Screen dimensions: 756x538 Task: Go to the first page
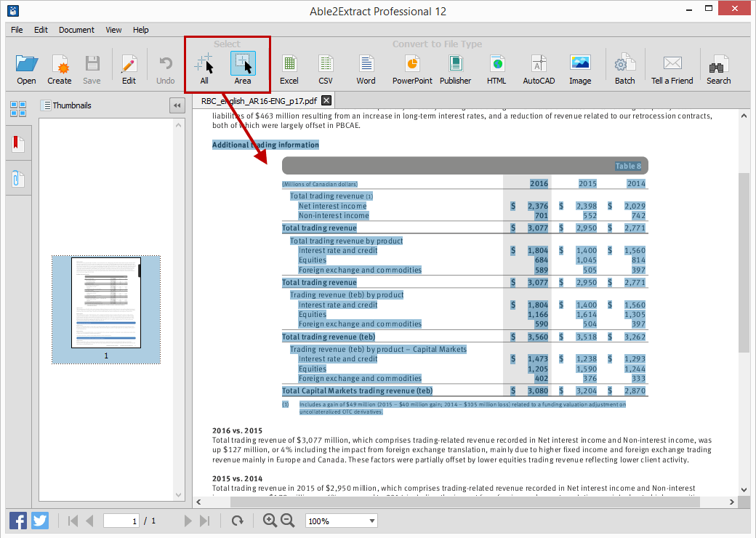(x=73, y=521)
